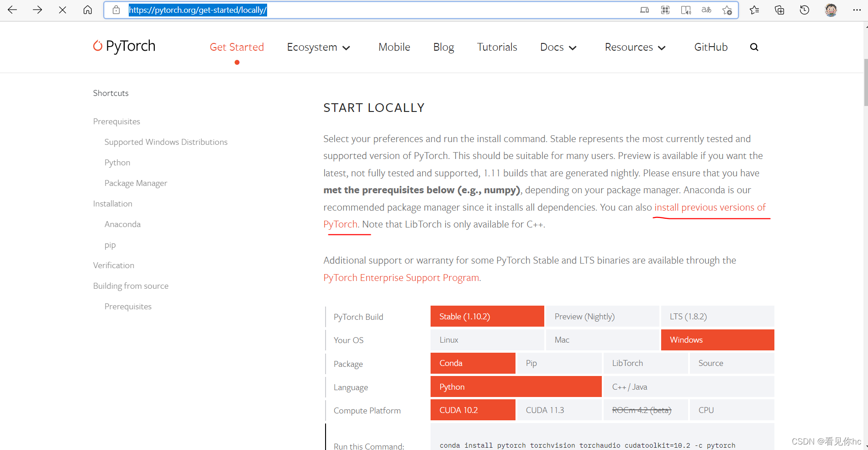Click the PyTorch logo

124,46
